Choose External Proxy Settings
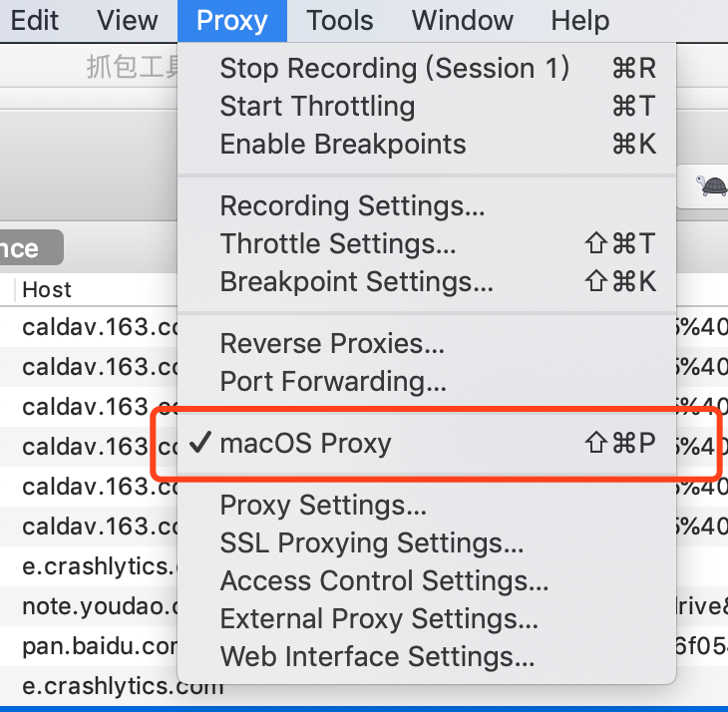This screenshot has width=728, height=712. coord(427,618)
